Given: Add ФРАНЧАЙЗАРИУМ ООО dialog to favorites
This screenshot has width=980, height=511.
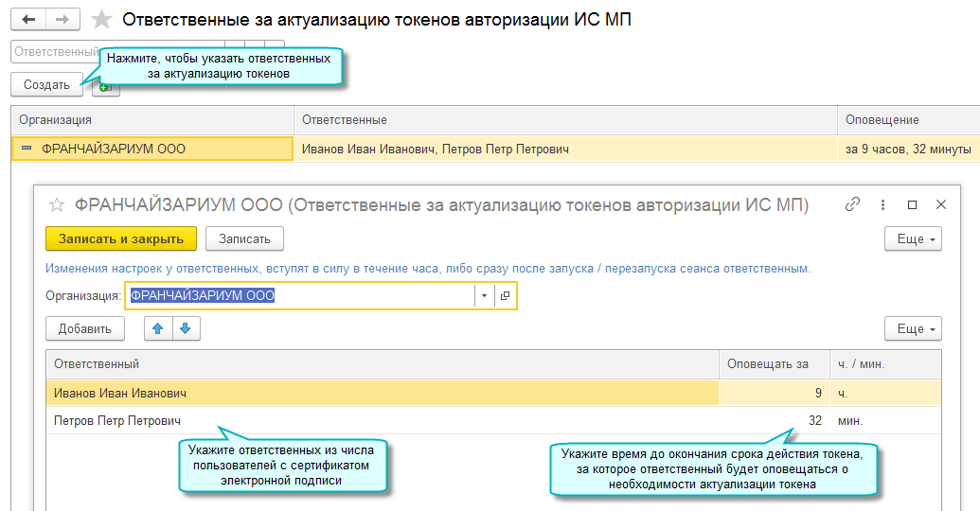Looking at the screenshot, I should 57,204.
